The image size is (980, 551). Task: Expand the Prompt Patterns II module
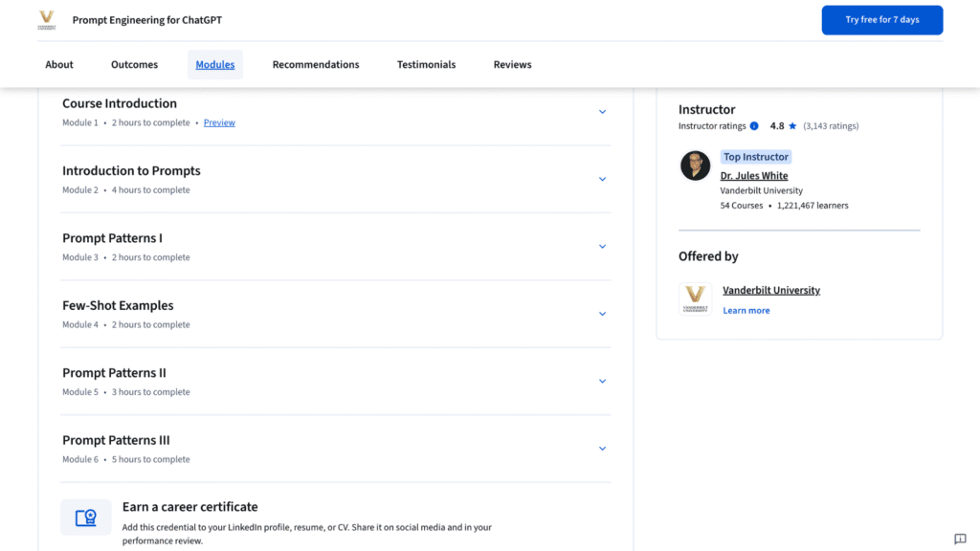click(x=603, y=381)
